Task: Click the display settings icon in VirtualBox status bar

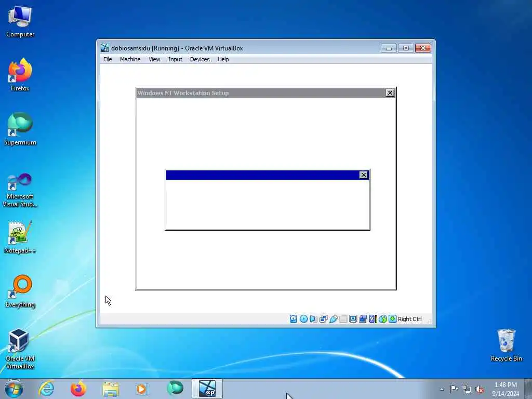Action: coord(353,319)
